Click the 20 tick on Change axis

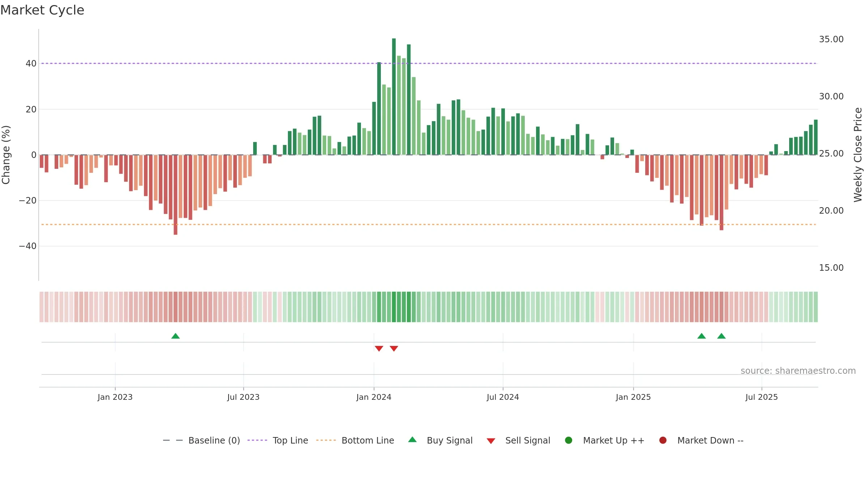[31, 109]
